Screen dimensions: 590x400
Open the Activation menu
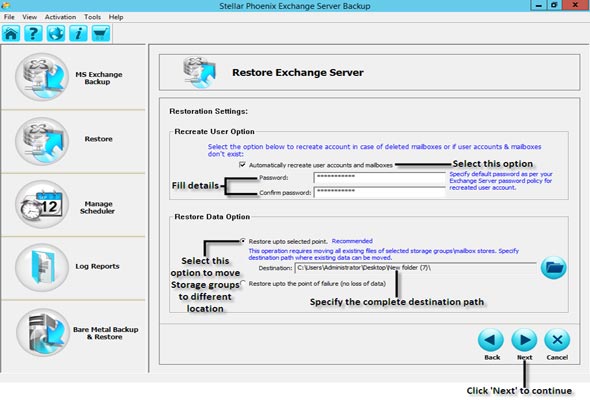coord(60,17)
